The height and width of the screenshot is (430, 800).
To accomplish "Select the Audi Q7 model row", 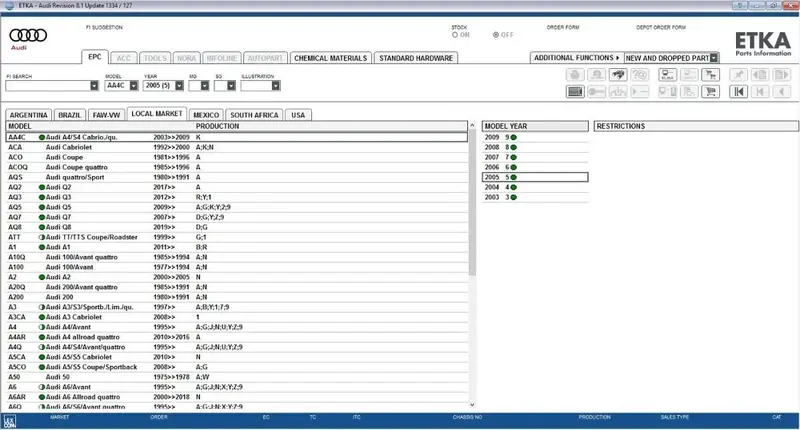I will 237,217.
